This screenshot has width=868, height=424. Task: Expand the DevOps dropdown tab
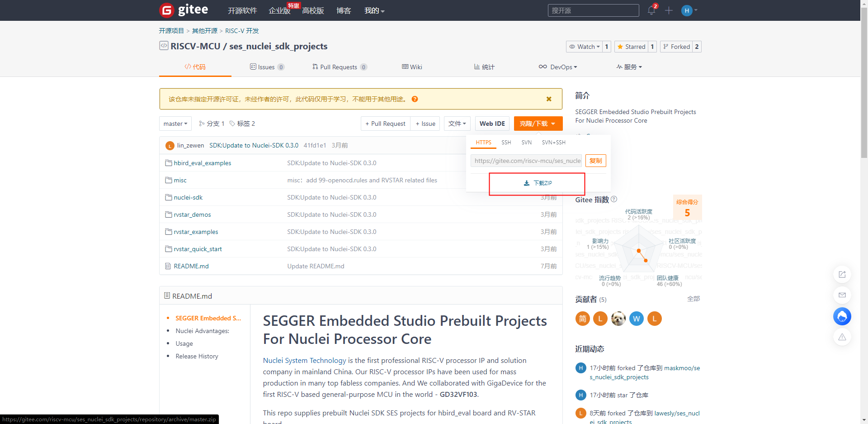click(x=558, y=67)
